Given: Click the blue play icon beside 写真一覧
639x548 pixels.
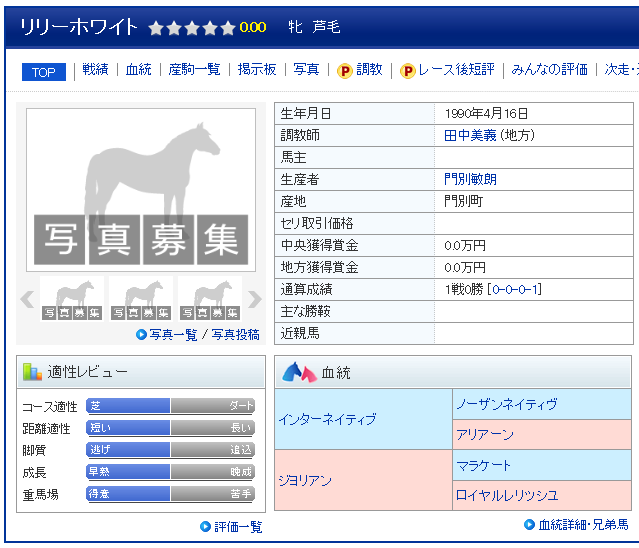Looking at the screenshot, I should tap(141, 335).
